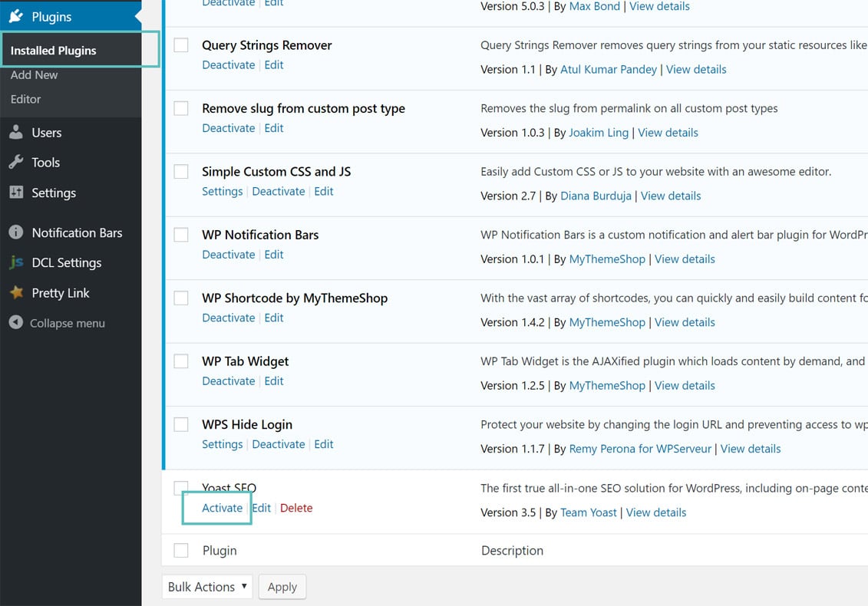Image resolution: width=868 pixels, height=606 pixels.
Task: Click the DCL Settings js icon
Action: 16,262
